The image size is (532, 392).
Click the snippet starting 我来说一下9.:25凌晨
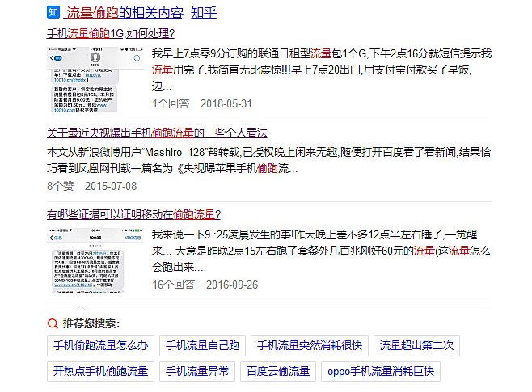[321, 251]
